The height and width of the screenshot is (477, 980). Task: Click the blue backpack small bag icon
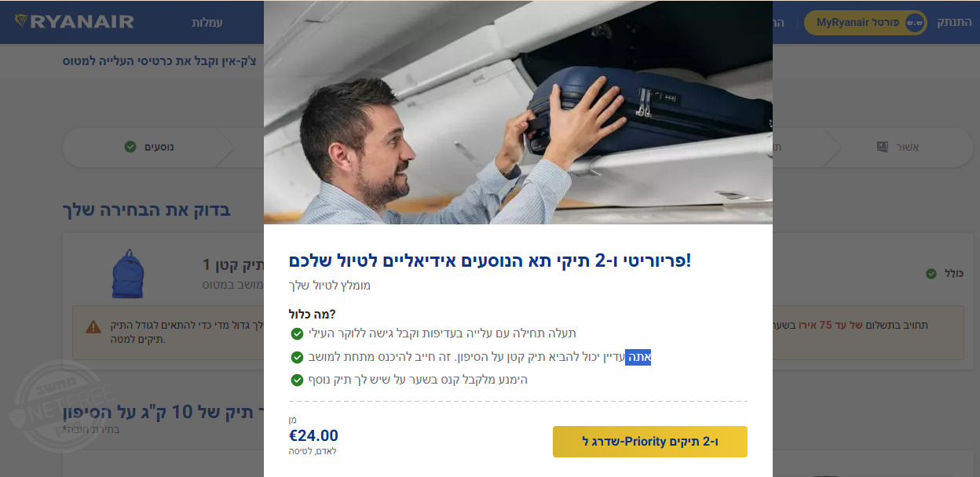point(127,272)
